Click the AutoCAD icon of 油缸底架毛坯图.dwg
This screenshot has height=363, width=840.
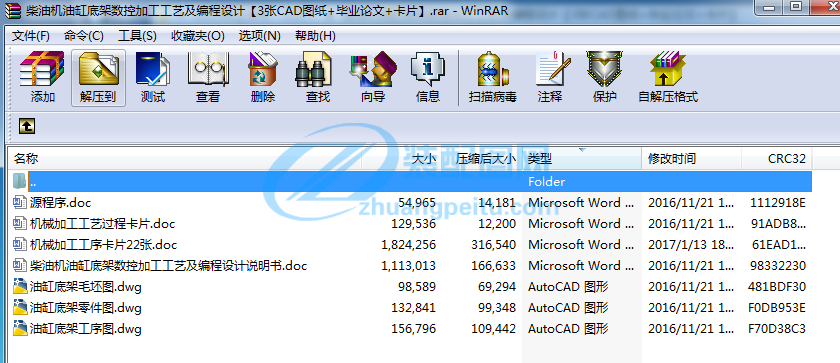point(20,286)
